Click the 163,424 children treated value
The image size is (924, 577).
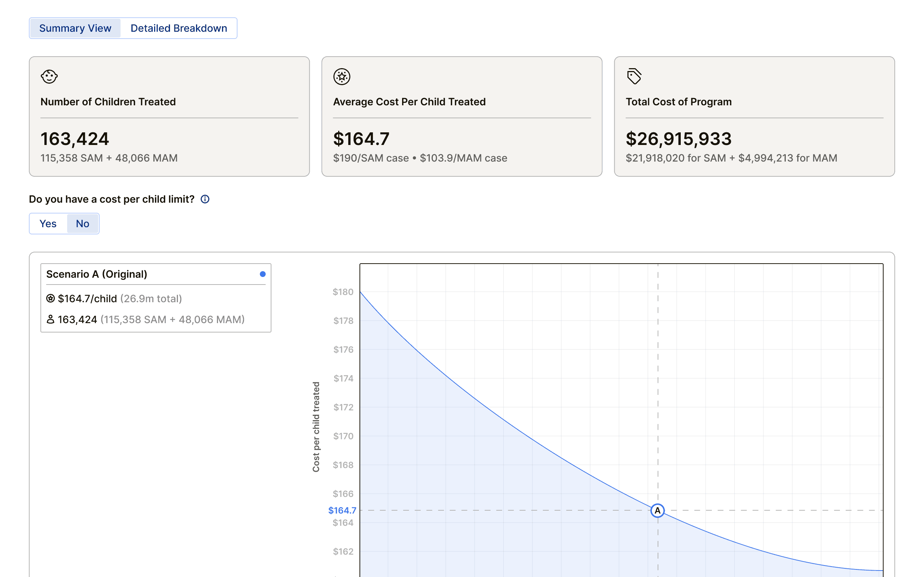click(x=75, y=138)
